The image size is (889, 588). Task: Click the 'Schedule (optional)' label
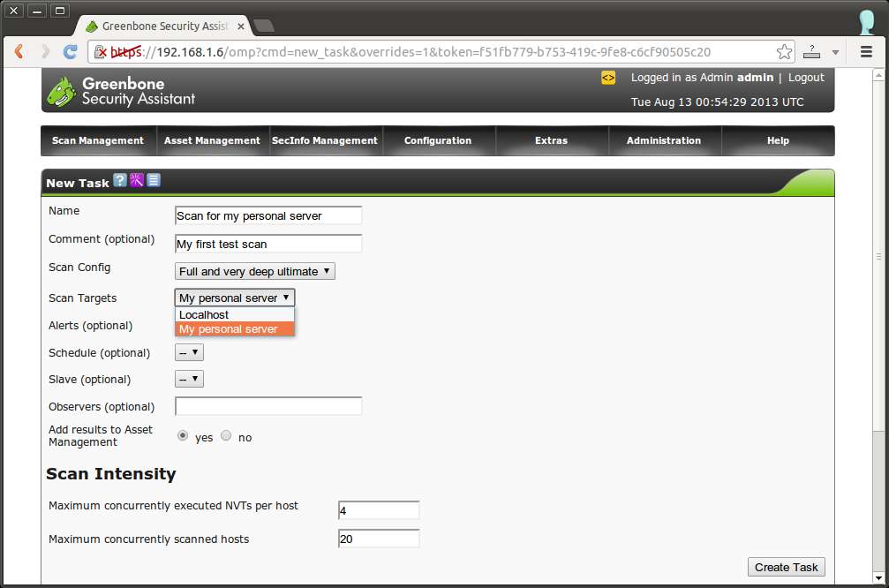pos(99,352)
